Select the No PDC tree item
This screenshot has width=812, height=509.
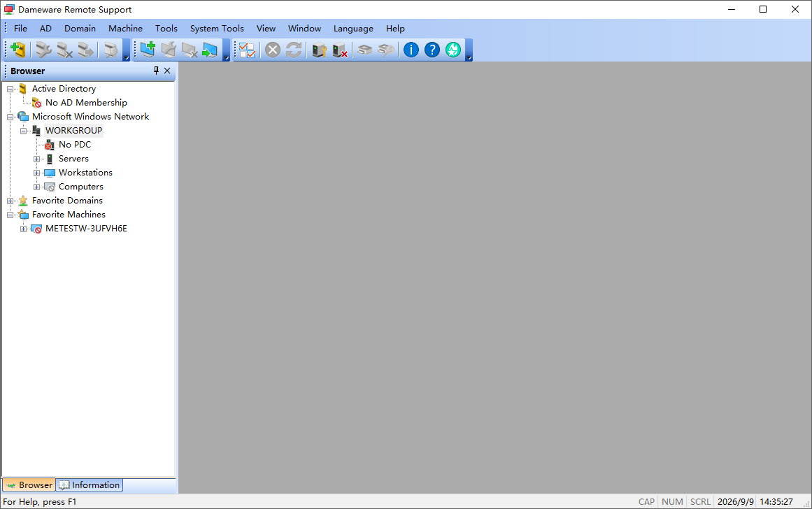click(x=75, y=145)
